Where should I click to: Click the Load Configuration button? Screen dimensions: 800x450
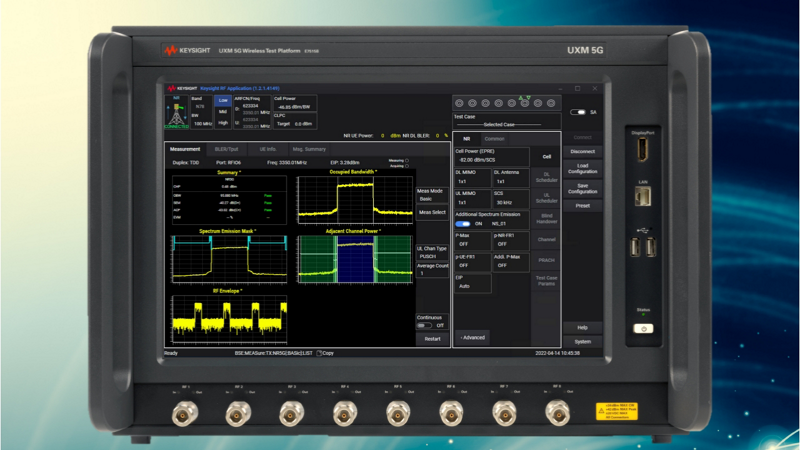coord(583,169)
